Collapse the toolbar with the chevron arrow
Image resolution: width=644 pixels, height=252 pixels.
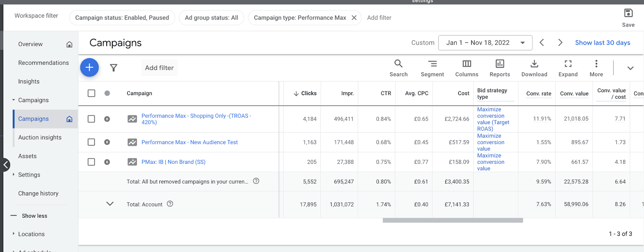630,68
